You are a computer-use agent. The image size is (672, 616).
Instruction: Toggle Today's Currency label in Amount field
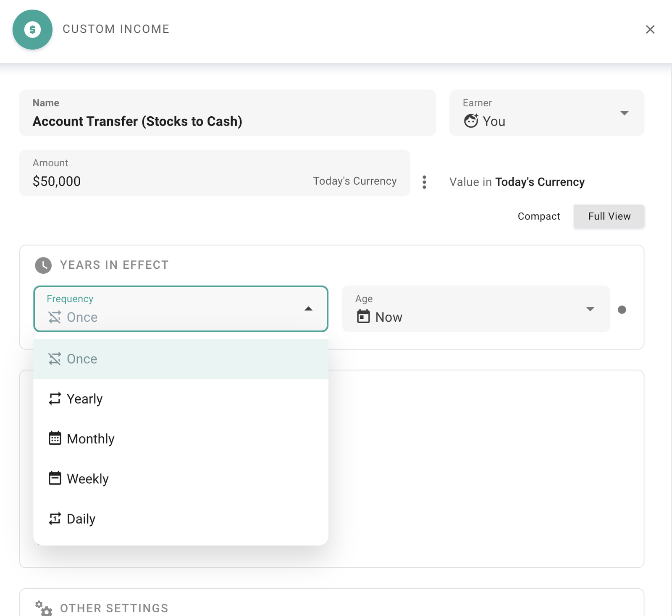click(x=354, y=181)
